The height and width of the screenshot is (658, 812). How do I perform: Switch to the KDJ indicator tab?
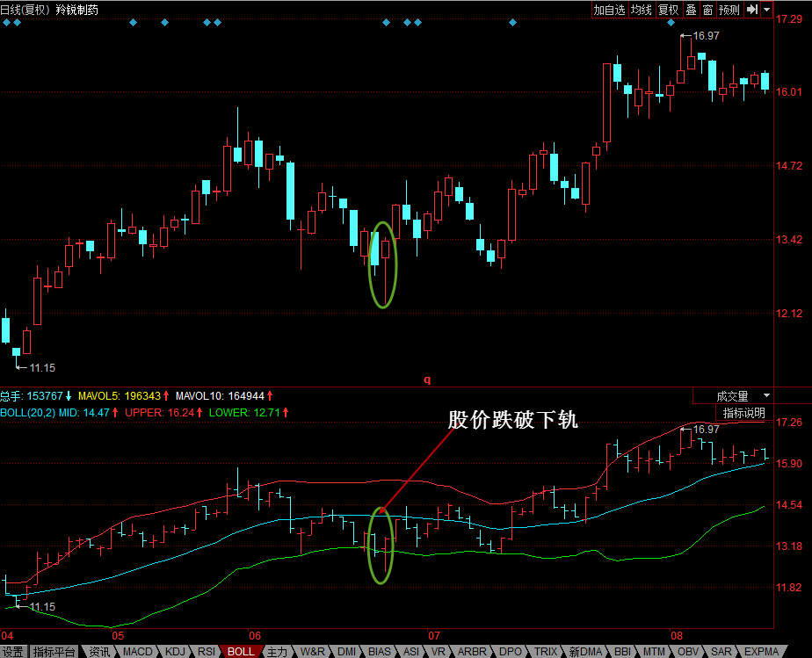pyautogui.click(x=175, y=651)
